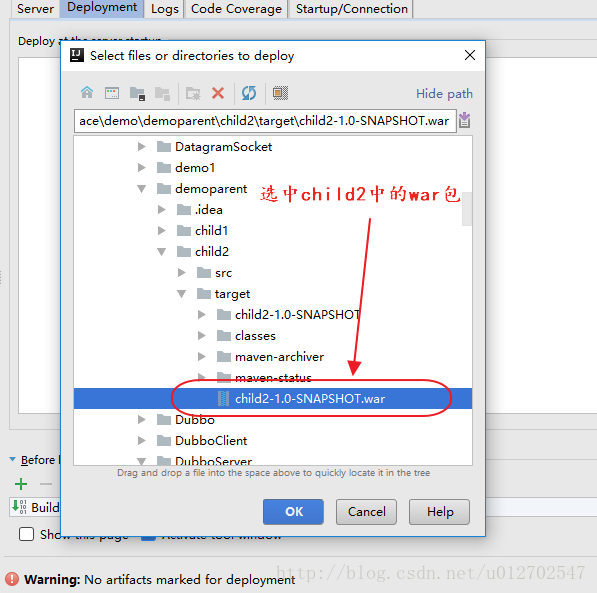This screenshot has width=597, height=593.
Task: Expand the child1 folder
Action: coord(162,230)
